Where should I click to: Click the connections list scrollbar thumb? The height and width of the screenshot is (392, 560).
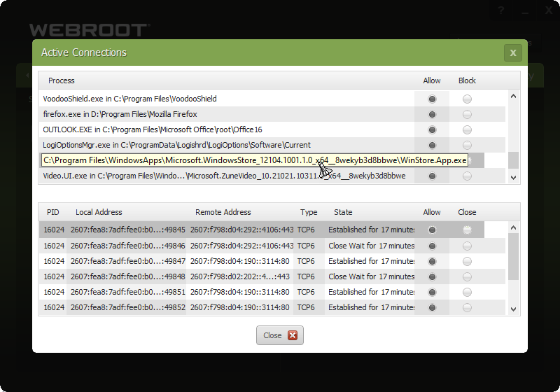click(513, 257)
